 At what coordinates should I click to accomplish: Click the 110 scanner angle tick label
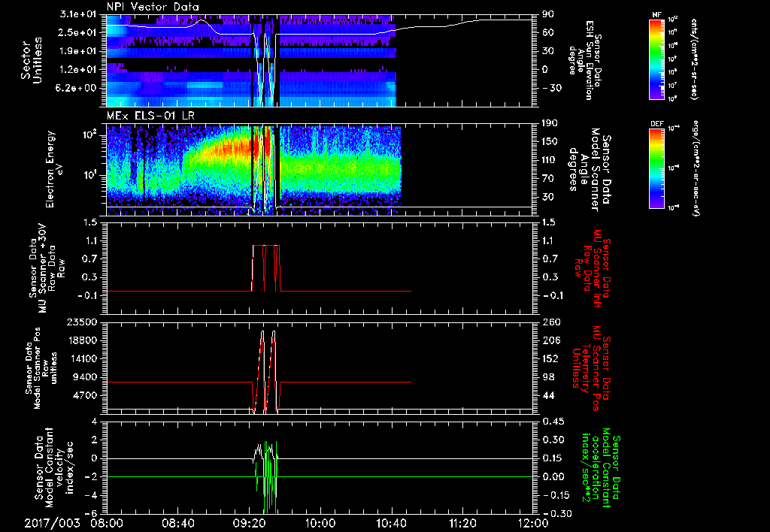tap(550, 160)
